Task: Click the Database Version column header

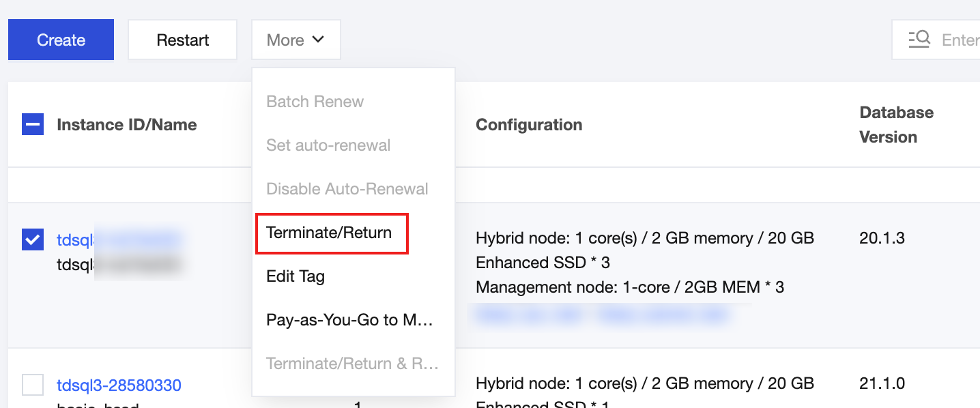Action: [x=895, y=125]
